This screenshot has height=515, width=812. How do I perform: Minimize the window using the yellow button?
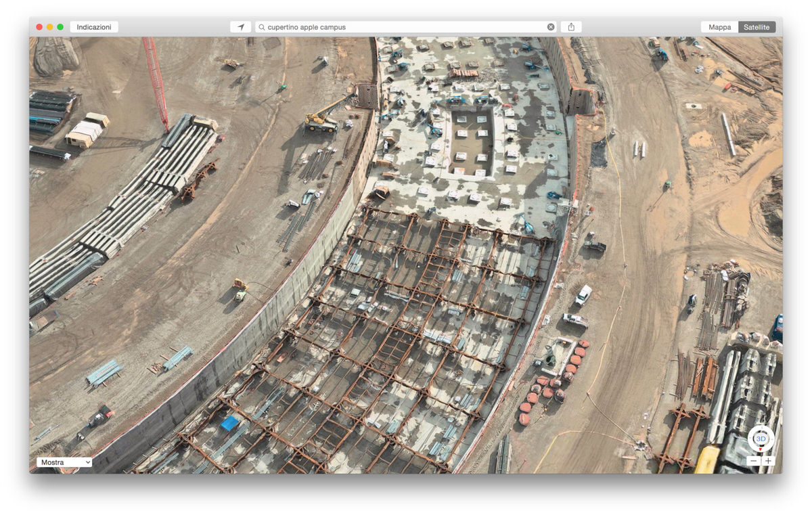pyautogui.click(x=50, y=27)
